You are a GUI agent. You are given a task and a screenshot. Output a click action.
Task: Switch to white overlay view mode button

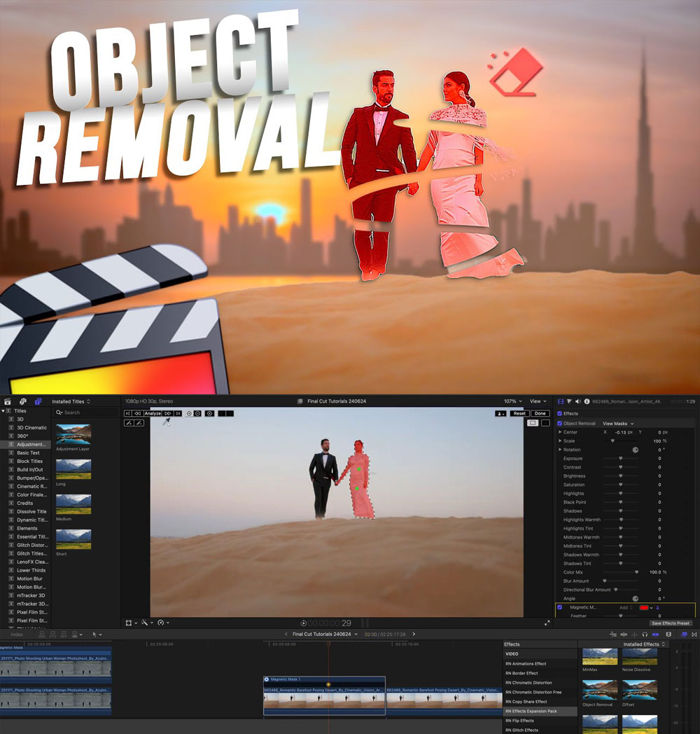click(533, 423)
